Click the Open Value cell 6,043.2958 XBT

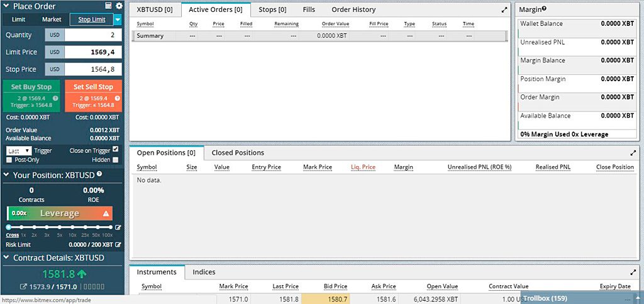click(429, 300)
